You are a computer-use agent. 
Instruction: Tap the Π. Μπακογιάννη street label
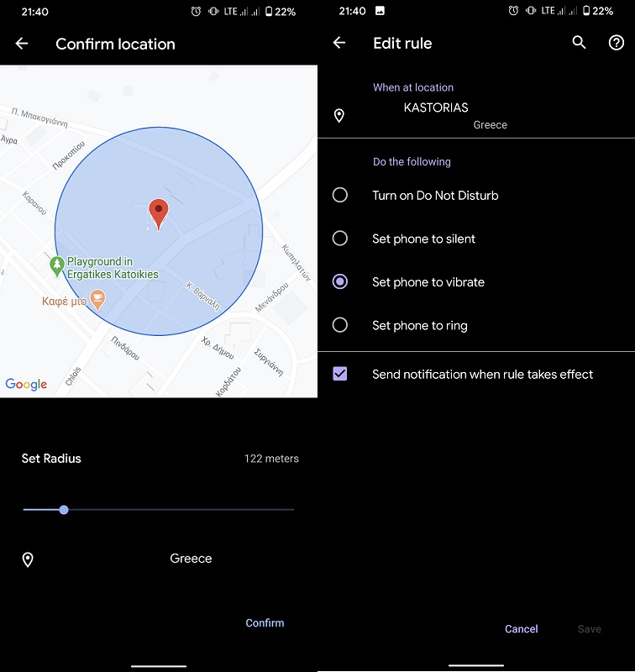(39, 118)
